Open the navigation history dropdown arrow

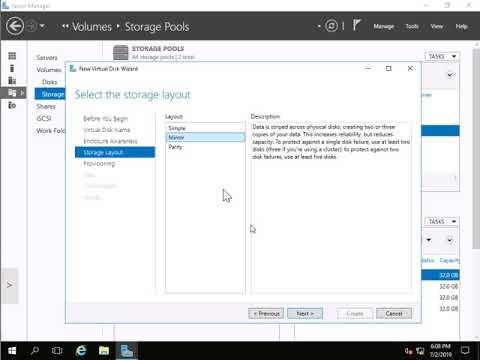click(42, 26)
